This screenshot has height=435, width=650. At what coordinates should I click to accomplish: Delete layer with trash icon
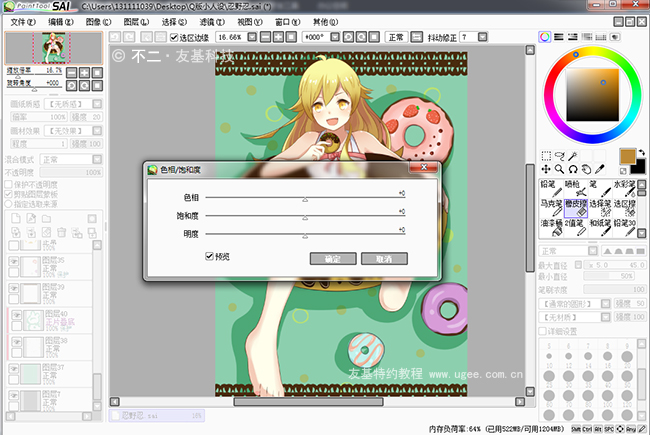[x=61, y=232]
